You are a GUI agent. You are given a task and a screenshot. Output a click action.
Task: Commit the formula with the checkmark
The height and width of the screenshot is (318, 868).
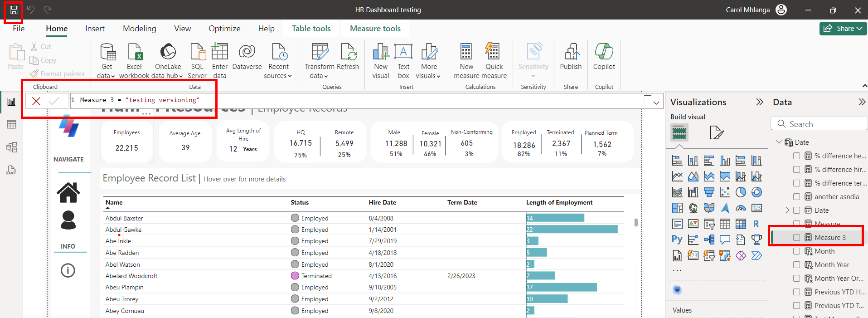click(54, 101)
